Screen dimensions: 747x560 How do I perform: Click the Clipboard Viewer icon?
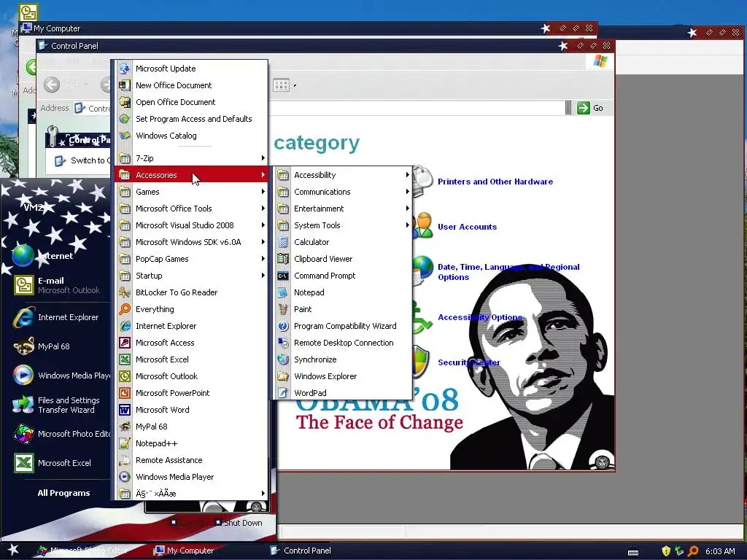[283, 259]
